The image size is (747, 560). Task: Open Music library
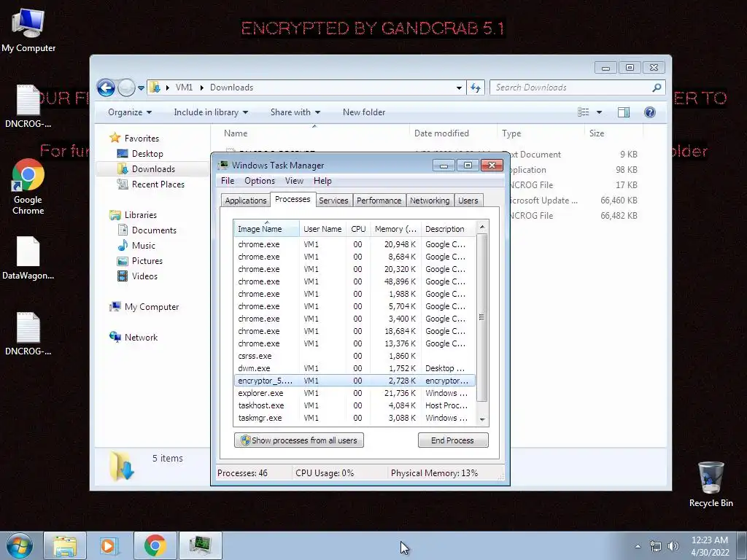[x=144, y=245]
